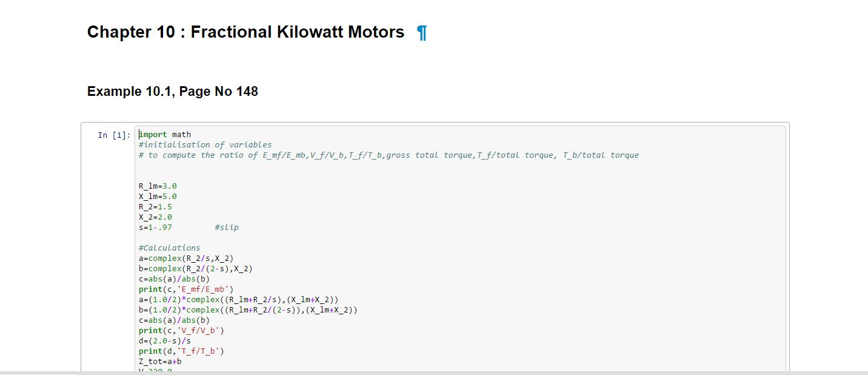Click the Chapter 10 Fractional Kilowatt Motors heading
868x375 pixels.
point(245,32)
